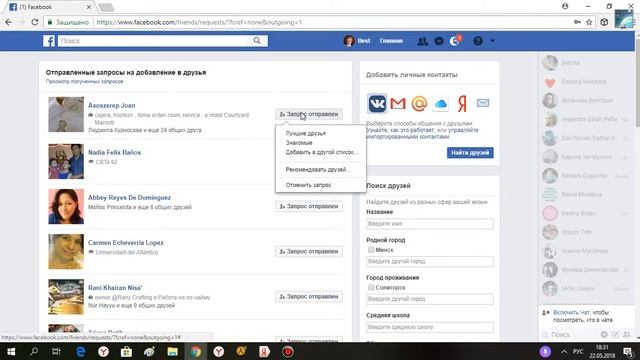The height and width of the screenshot is (360, 640).
Task: Choose Добавить в другой список
Action: pyautogui.click(x=322, y=152)
